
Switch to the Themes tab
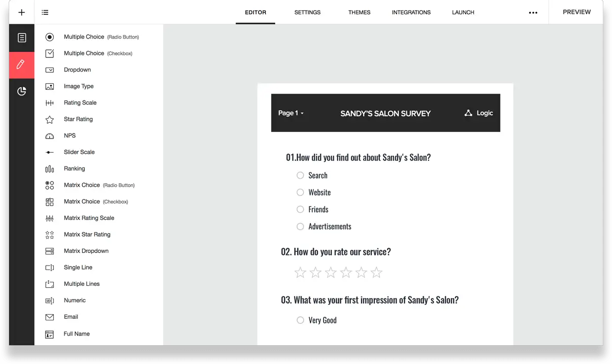pyautogui.click(x=359, y=12)
